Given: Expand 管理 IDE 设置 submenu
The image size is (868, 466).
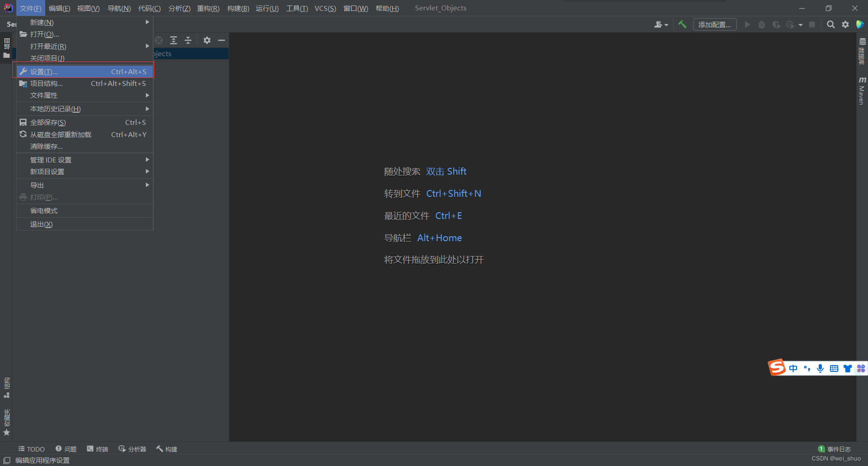Looking at the screenshot, I should coord(85,160).
